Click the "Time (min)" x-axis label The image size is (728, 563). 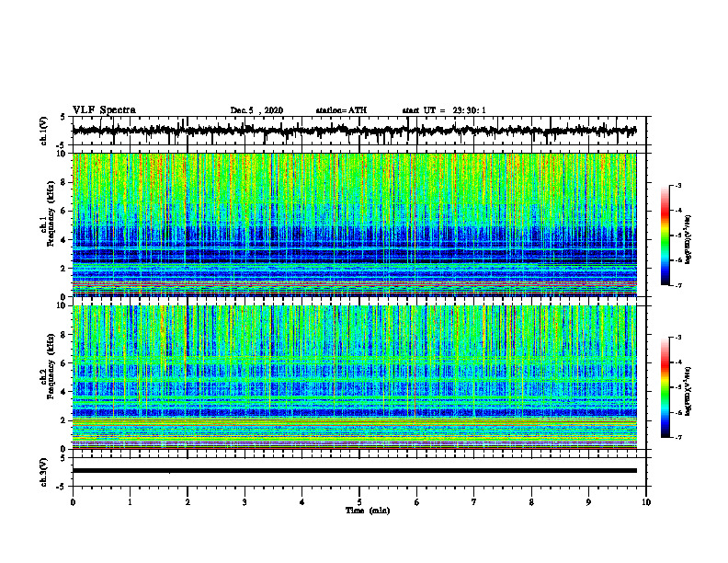[368, 511]
